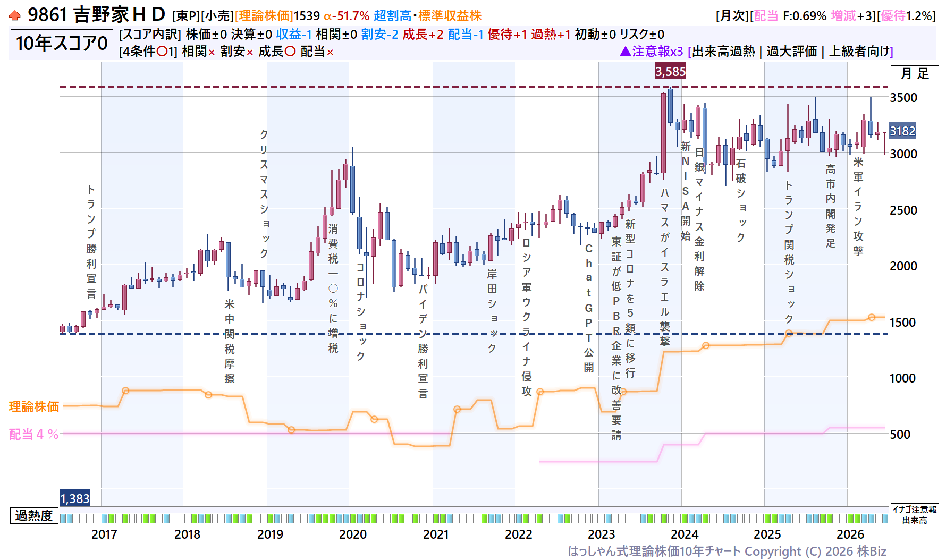This screenshot has height=560, width=946.
Task: Click the 2020 year label on the axis
Action: (x=353, y=534)
